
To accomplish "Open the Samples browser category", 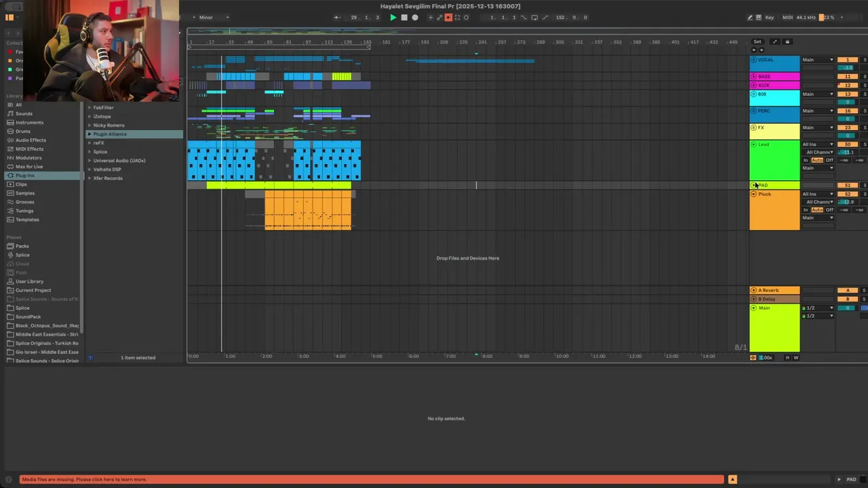I will coord(25,193).
